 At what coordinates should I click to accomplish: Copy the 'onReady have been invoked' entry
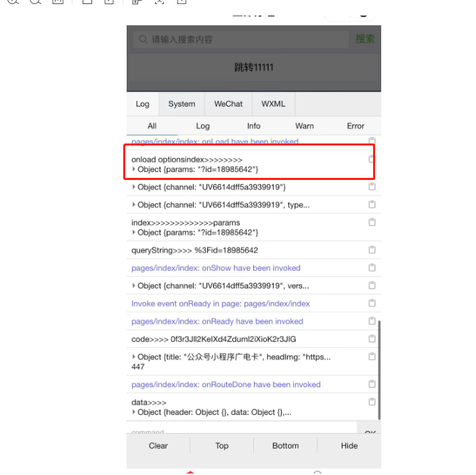pyautogui.click(x=372, y=321)
